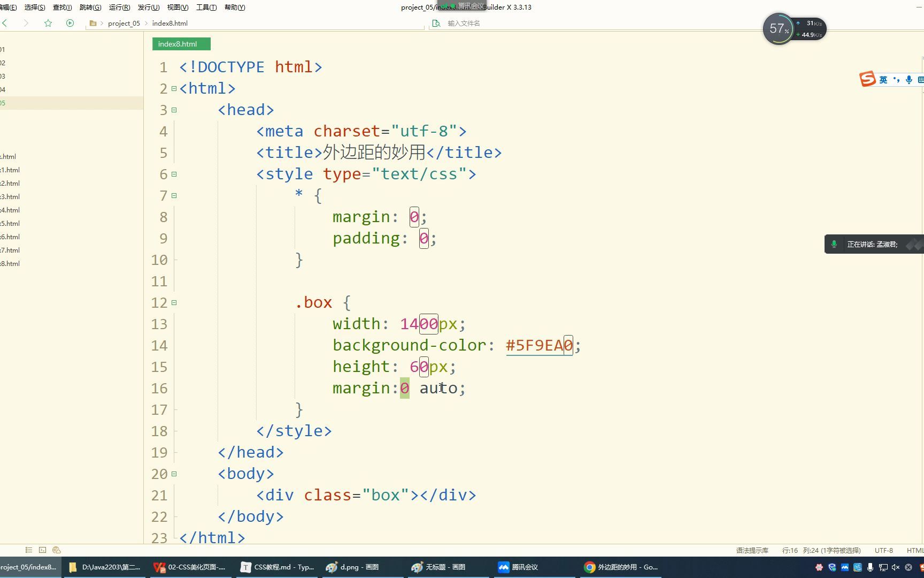Collapse the body block on line 20
Viewport: 924px width, 578px height.
click(174, 474)
